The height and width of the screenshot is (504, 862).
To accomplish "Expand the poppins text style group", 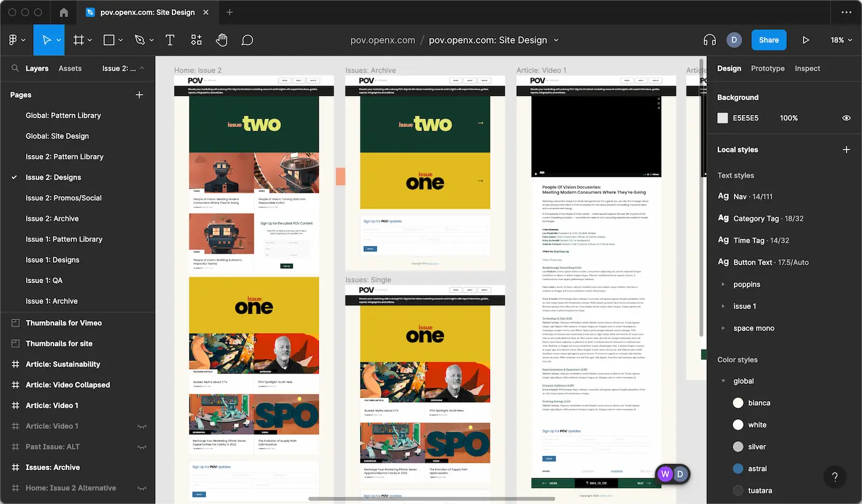I will (x=723, y=284).
